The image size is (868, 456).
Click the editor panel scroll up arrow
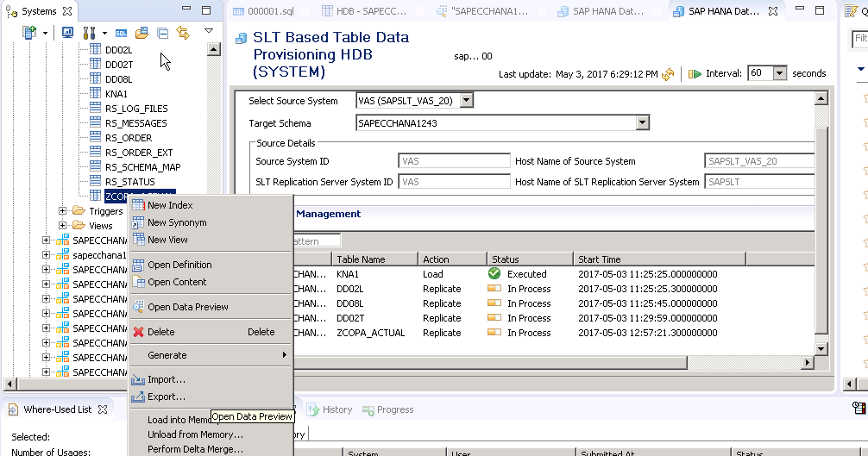click(821, 99)
